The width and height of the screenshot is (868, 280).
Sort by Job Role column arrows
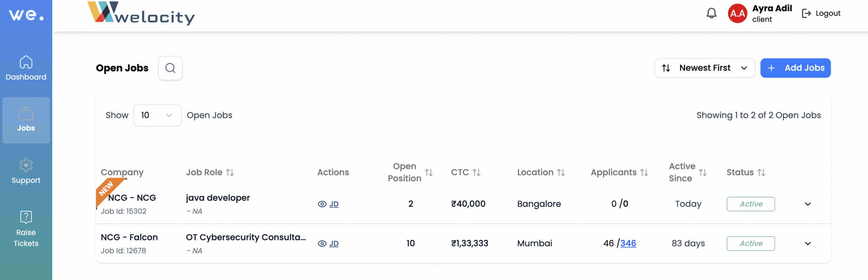click(x=230, y=173)
